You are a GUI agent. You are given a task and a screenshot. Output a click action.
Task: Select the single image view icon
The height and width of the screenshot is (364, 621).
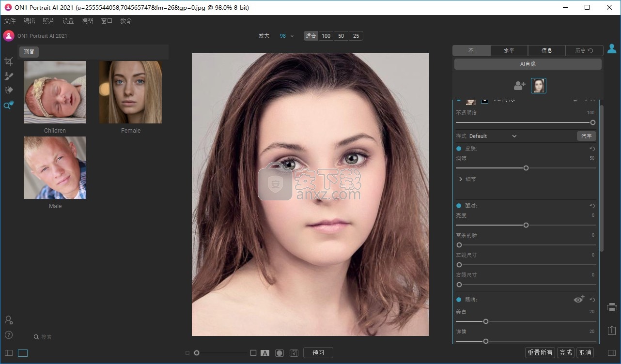tap(23, 353)
